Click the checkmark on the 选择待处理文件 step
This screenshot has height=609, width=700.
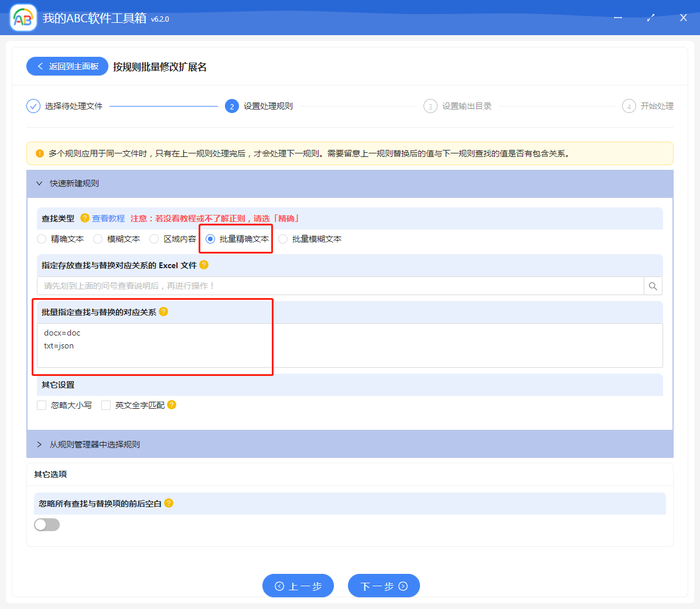[33, 106]
